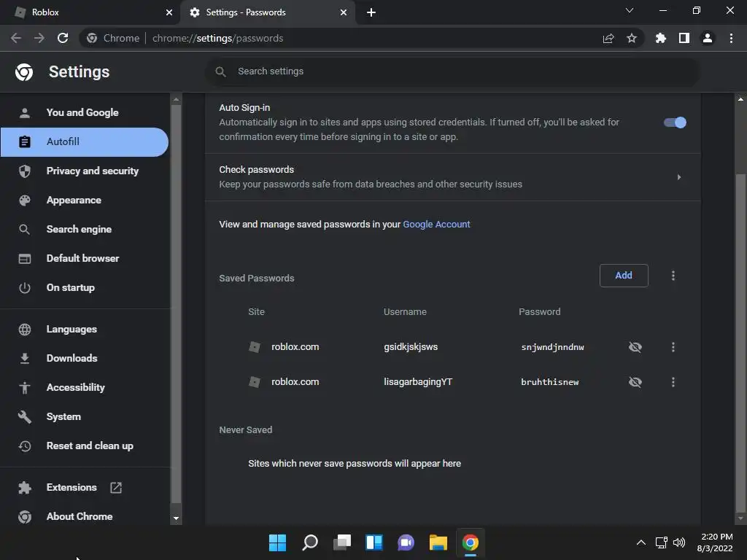747x560 pixels.
Task: Open more actions for lisagarbagingYT entry
Action: coord(673,382)
